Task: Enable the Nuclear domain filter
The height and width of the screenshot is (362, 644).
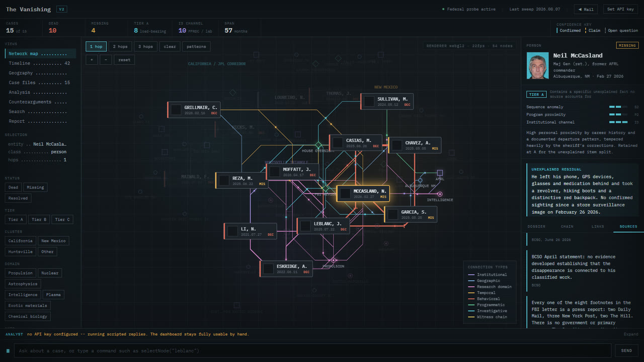Action: [50, 273]
